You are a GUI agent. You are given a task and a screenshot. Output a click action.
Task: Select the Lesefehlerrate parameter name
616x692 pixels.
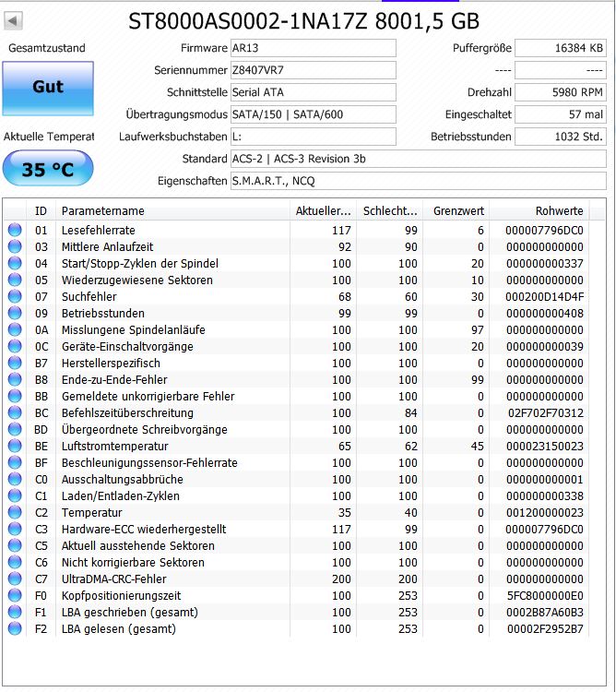(99, 230)
